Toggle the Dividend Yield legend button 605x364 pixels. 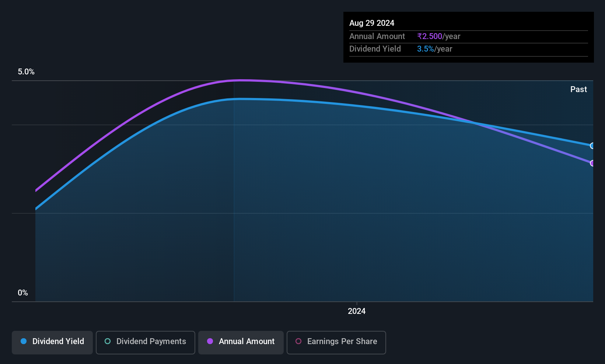click(x=52, y=342)
